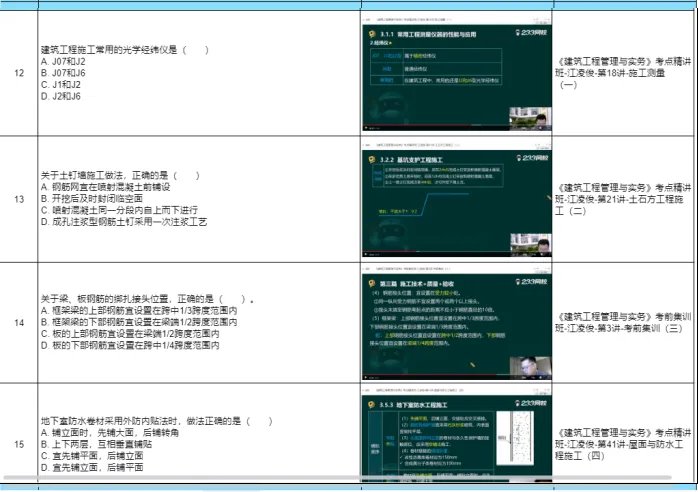Screen dimensions: 698x492
Task: Click the slide icon beside the 3.2.2 title
Action: click(372, 159)
